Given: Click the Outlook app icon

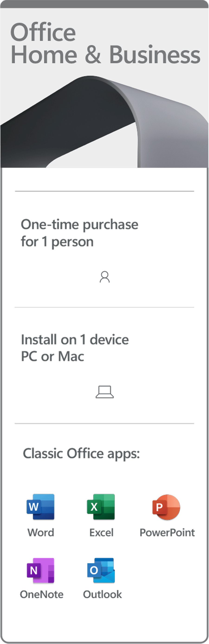Looking at the screenshot, I should 101,570.
